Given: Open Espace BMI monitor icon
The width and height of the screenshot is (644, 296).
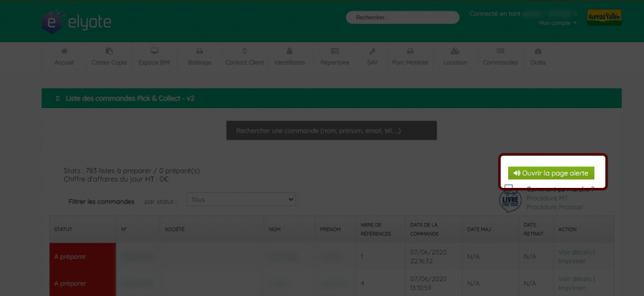Looking at the screenshot, I should click(155, 52).
